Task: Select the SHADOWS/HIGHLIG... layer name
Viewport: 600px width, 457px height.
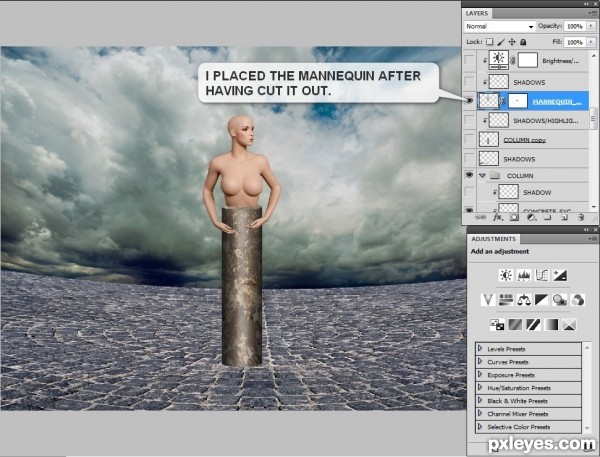Action: [x=546, y=121]
